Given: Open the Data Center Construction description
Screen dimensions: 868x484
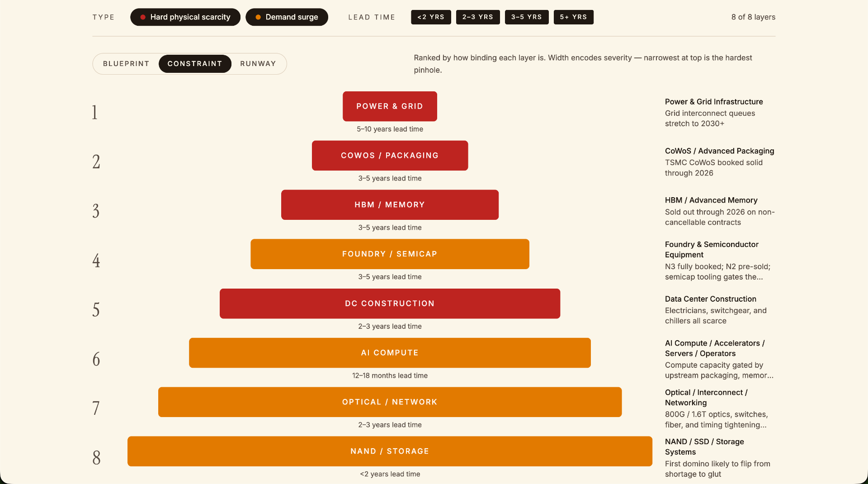Looking at the screenshot, I should [x=719, y=310].
